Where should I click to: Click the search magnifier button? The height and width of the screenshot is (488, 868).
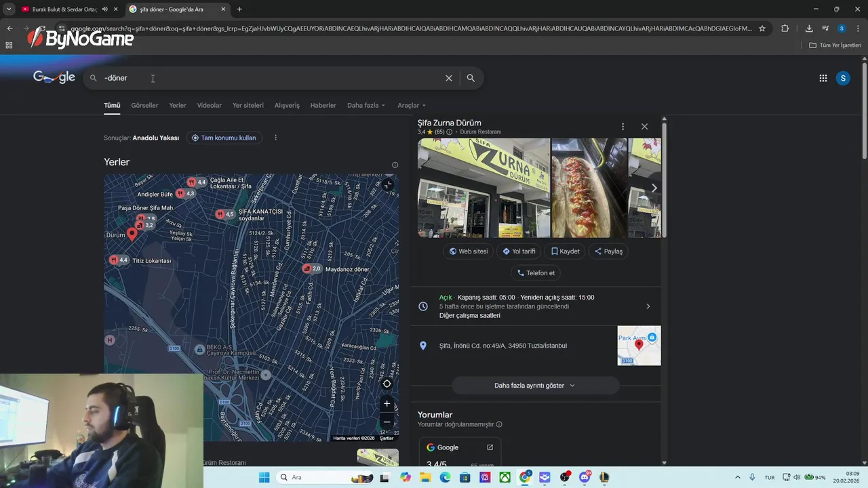(471, 78)
